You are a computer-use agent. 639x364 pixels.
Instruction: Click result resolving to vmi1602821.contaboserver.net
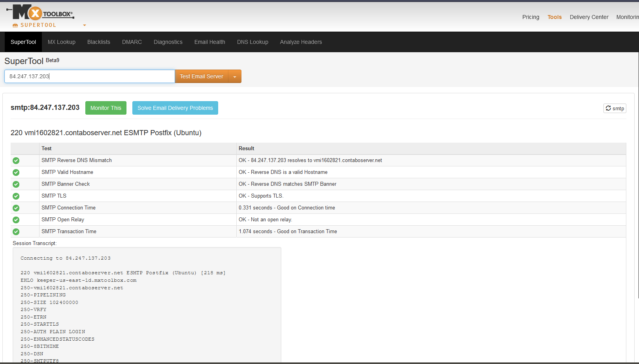(311, 160)
